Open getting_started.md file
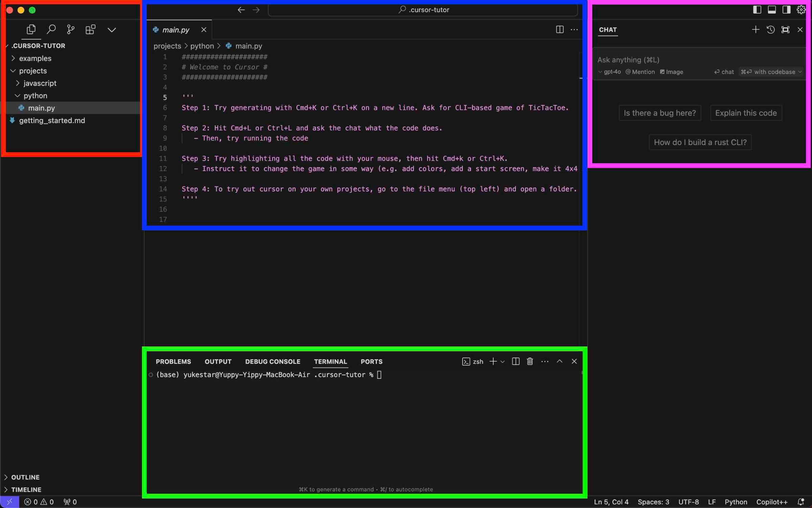Screen dimensions: 812x508 52,121
